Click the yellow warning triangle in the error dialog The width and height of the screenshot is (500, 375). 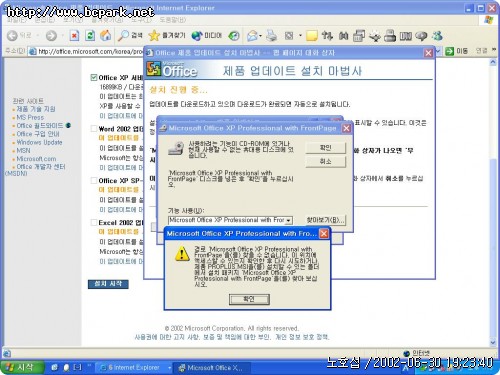(182, 254)
